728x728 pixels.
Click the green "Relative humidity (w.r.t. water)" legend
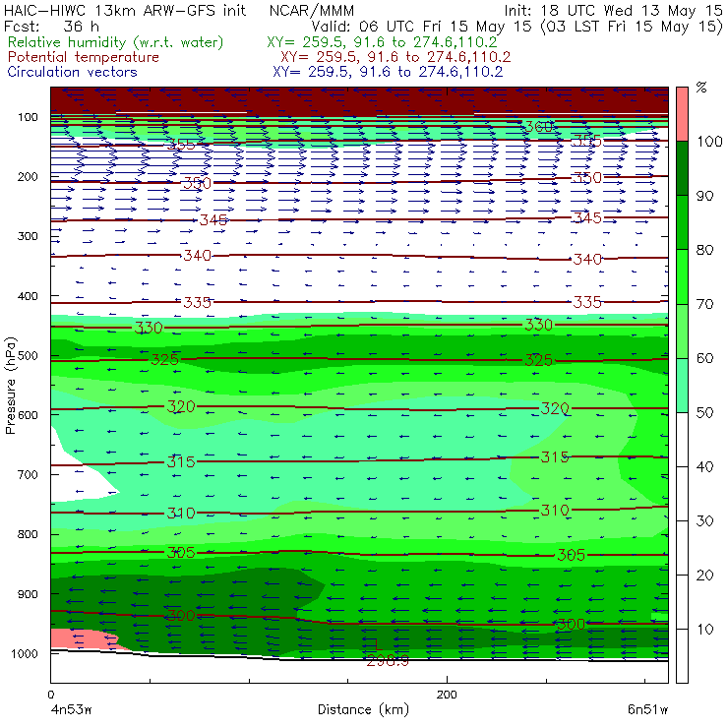pyautogui.click(x=116, y=42)
